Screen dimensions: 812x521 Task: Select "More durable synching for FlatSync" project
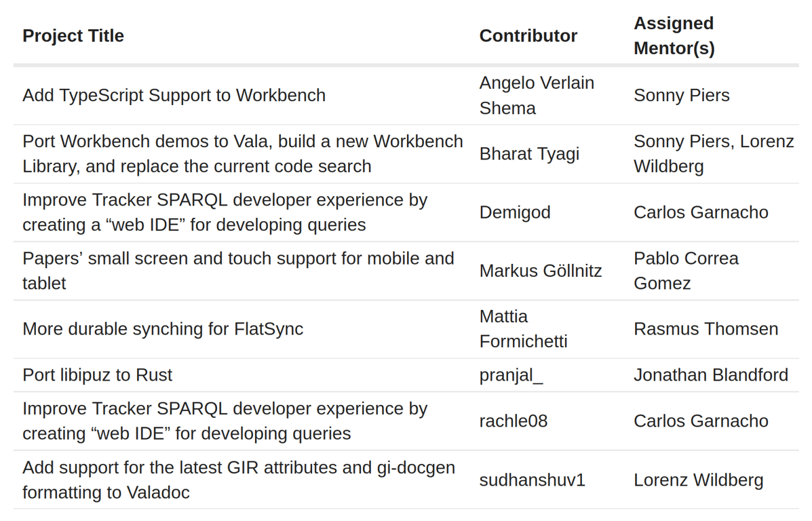click(163, 329)
